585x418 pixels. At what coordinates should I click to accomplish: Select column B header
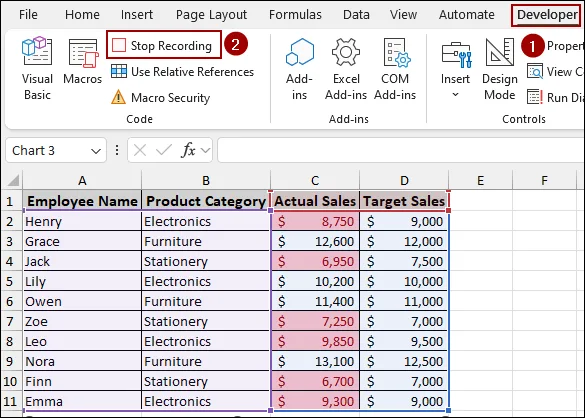point(206,181)
